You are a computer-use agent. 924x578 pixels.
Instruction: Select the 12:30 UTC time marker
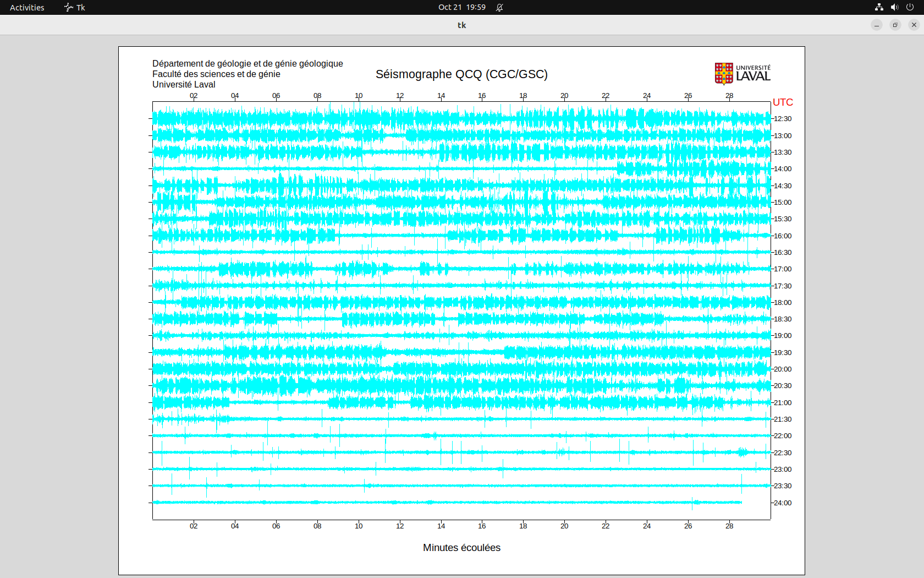pyautogui.click(x=783, y=119)
